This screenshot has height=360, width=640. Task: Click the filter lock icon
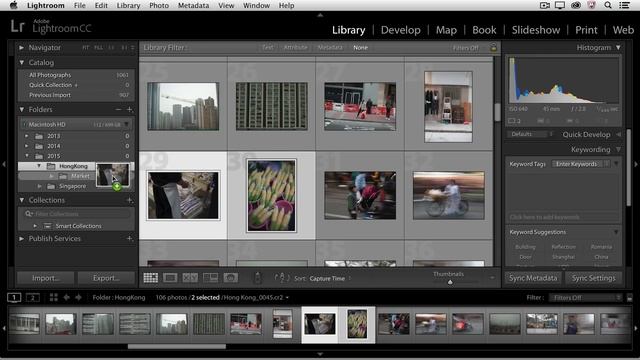point(493,48)
